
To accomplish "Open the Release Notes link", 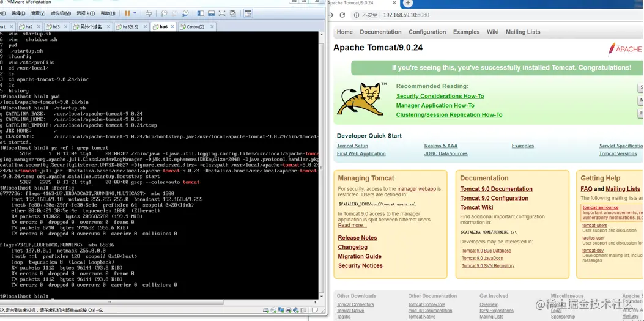I will click(x=357, y=238).
